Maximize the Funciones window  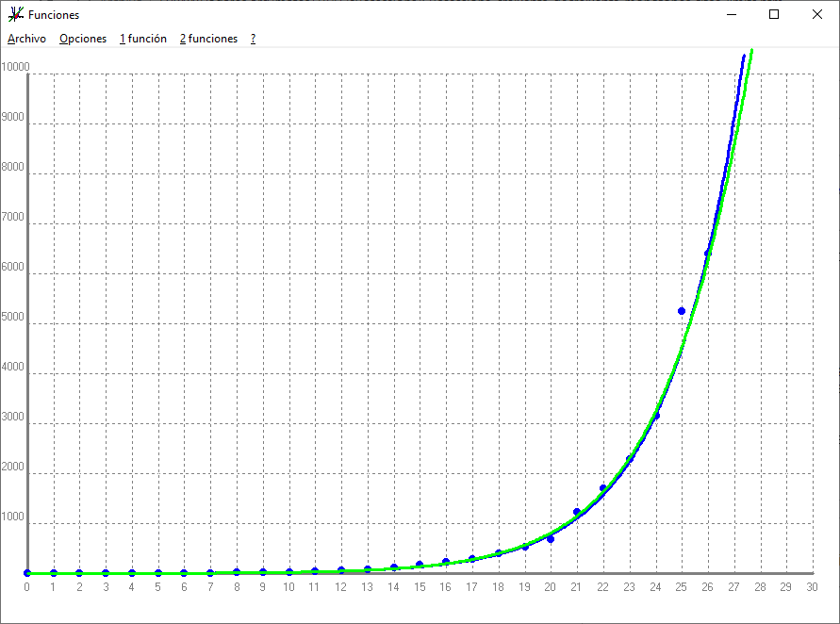point(774,15)
